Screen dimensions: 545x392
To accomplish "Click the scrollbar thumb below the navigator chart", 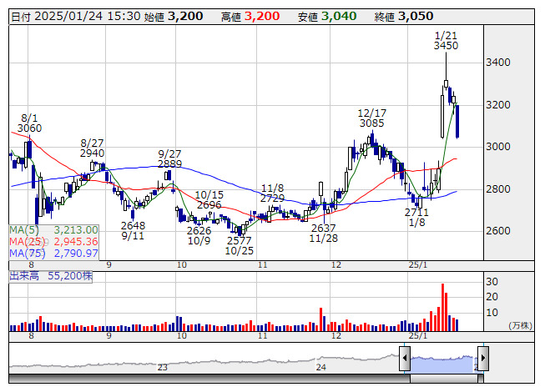I will tap(442, 379).
